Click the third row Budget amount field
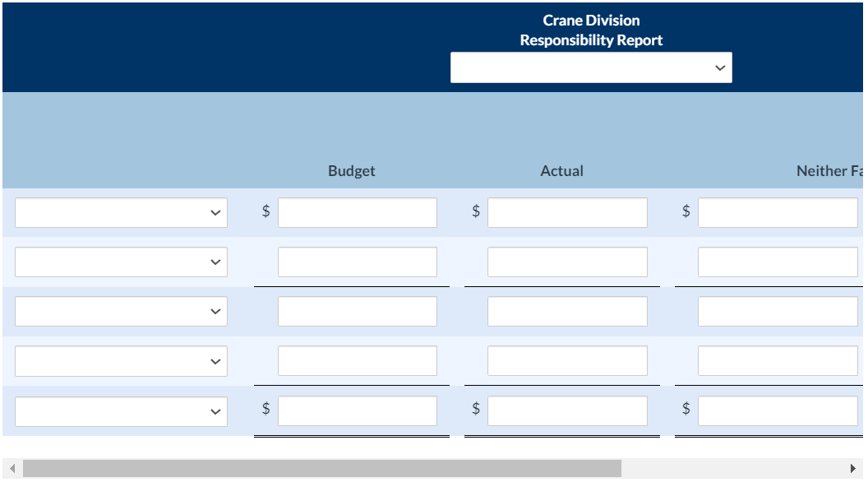Image resolution: width=868 pixels, height=482 pixels. (x=357, y=311)
